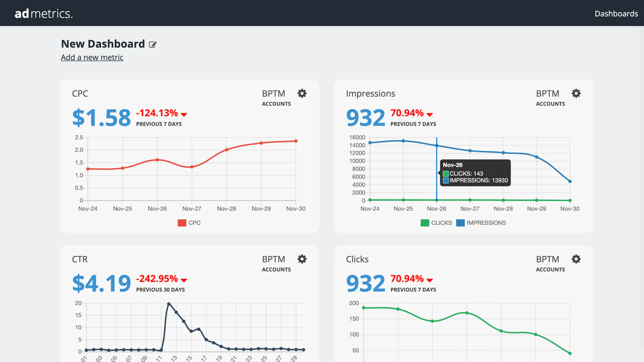Image resolution: width=644 pixels, height=362 pixels.
Task: Click the red down arrow in CPC card
Action: [x=184, y=115]
